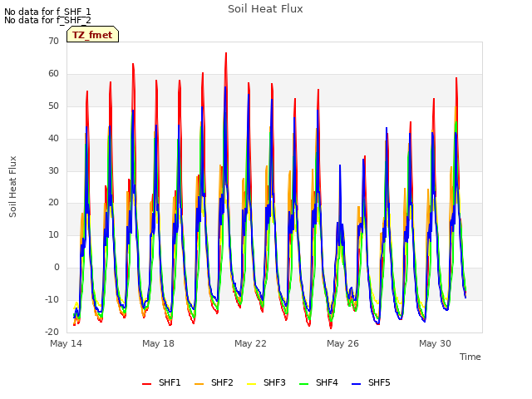The image size is (532, 399).
Task: Click the yellow SHF3 legend color marker
Action: click(251, 384)
